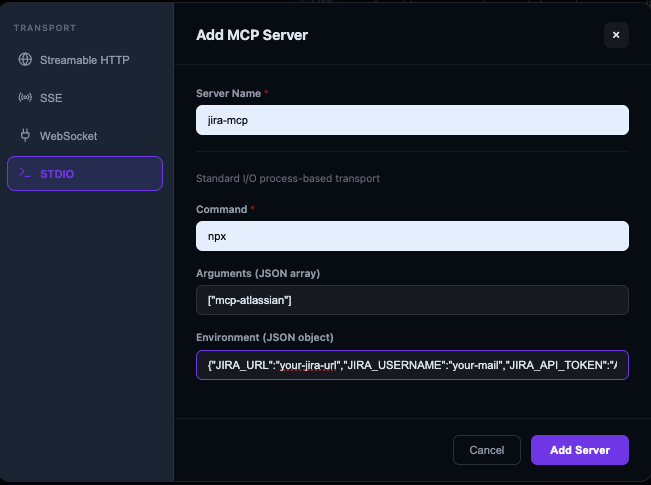Image resolution: width=651 pixels, height=485 pixels.
Task: Cancel adding the server
Action: pos(487,450)
